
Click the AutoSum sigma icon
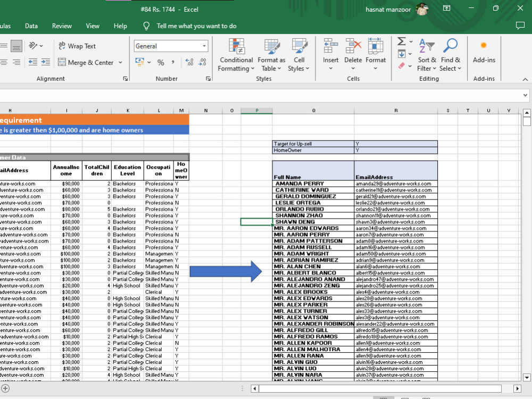tap(401, 41)
